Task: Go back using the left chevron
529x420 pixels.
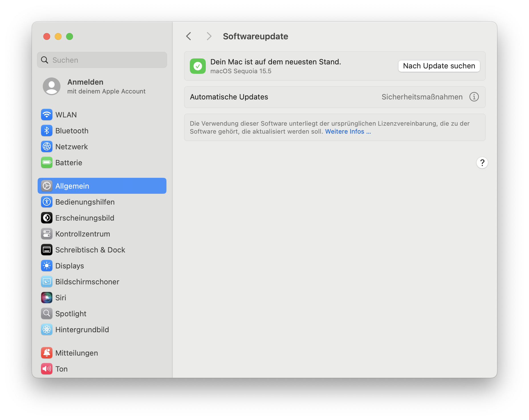Action: pyautogui.click(x=188, y=36)
